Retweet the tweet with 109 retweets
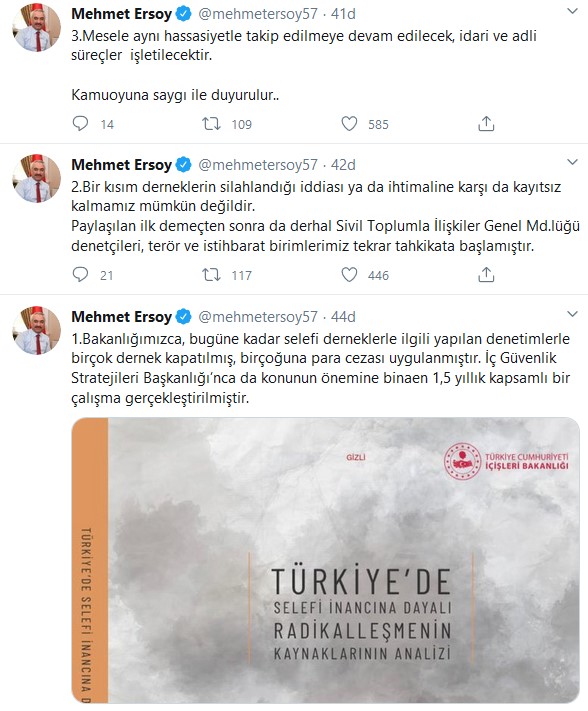The height and width of the screenshot is (711, 588). point(211,123)
